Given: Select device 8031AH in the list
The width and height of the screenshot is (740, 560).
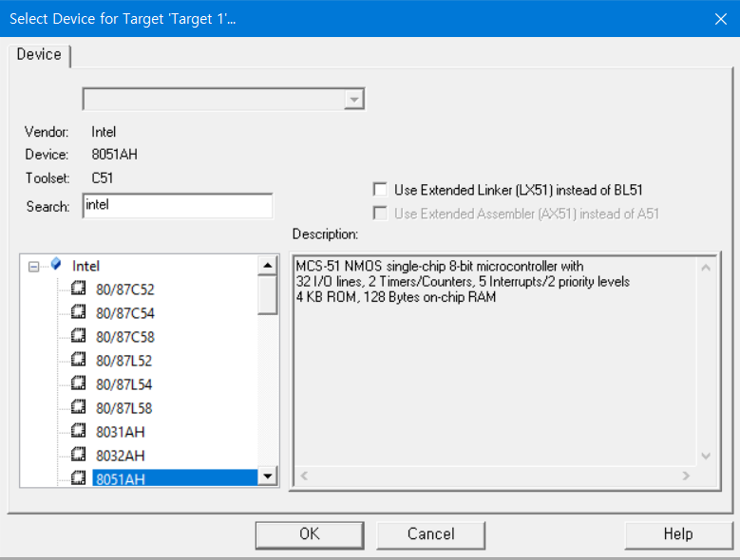Looking at the screenshot, I should [x=121, y=432].
